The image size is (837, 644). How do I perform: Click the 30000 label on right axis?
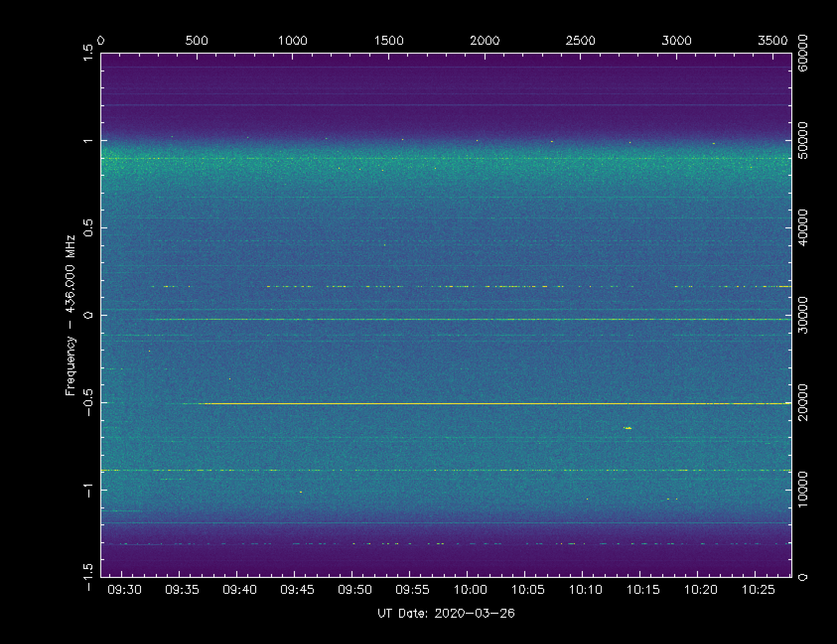click(x=802, y=315)
